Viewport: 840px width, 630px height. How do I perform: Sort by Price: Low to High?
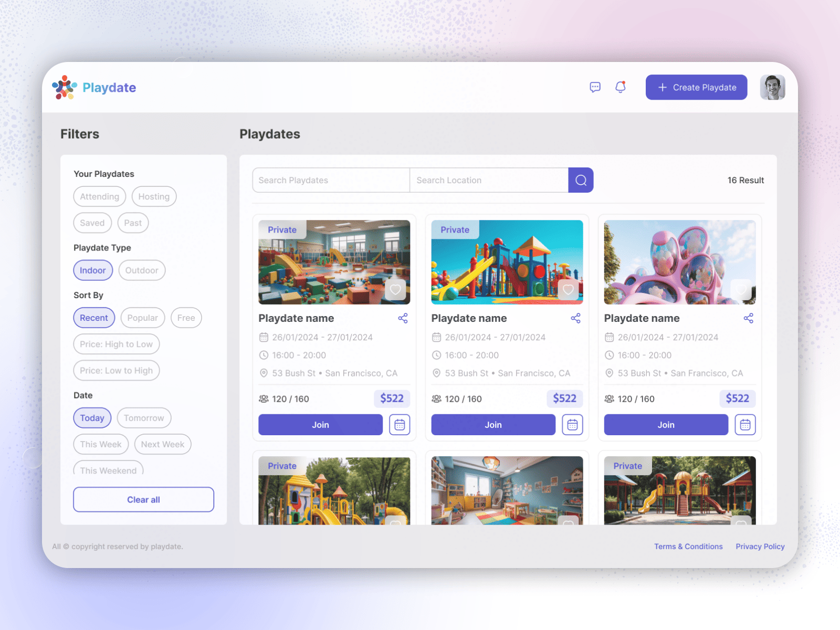coord(117,370)
